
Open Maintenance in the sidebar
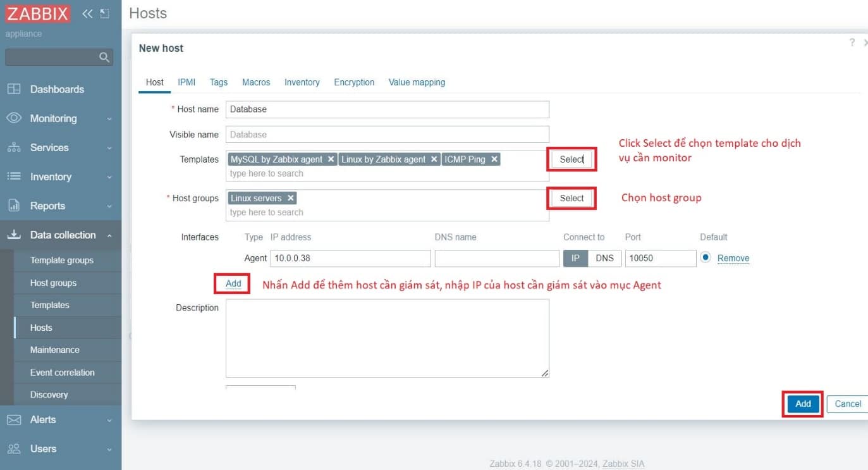click(x=55, y=350)
